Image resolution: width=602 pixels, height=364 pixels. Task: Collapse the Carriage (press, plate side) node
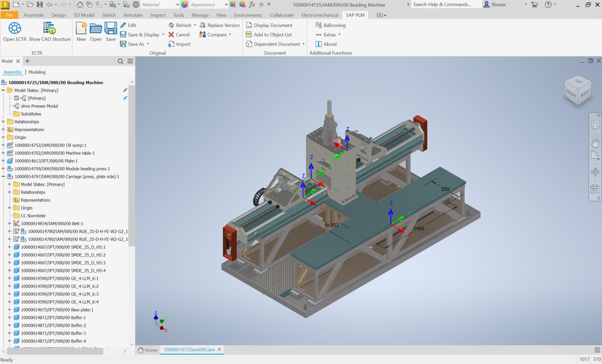click(x=3, y=177)
